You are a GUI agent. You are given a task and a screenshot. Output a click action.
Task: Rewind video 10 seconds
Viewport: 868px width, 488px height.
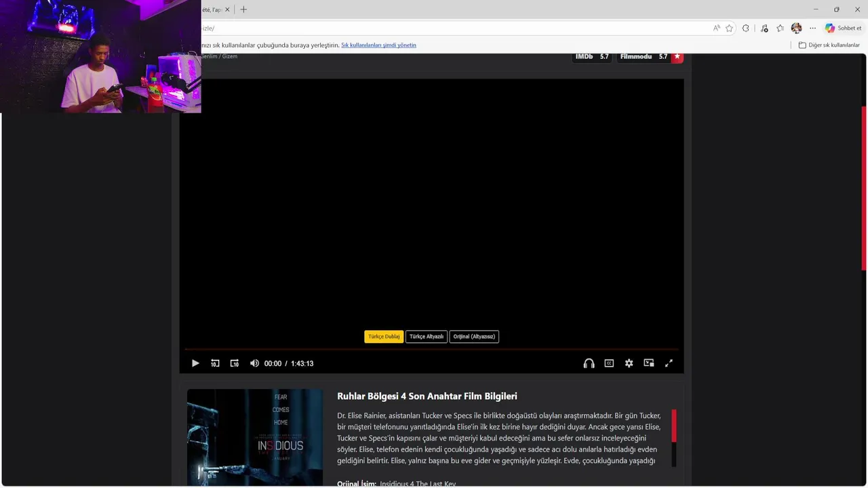tap(215, 363)
